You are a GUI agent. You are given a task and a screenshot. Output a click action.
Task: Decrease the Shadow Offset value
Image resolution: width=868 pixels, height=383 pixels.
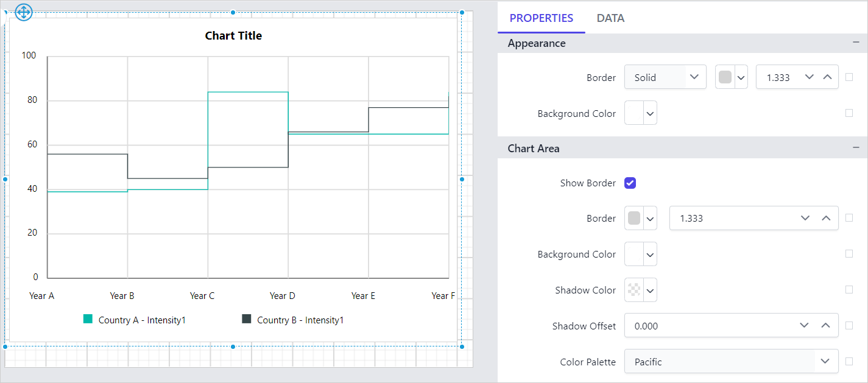(805, 326)
